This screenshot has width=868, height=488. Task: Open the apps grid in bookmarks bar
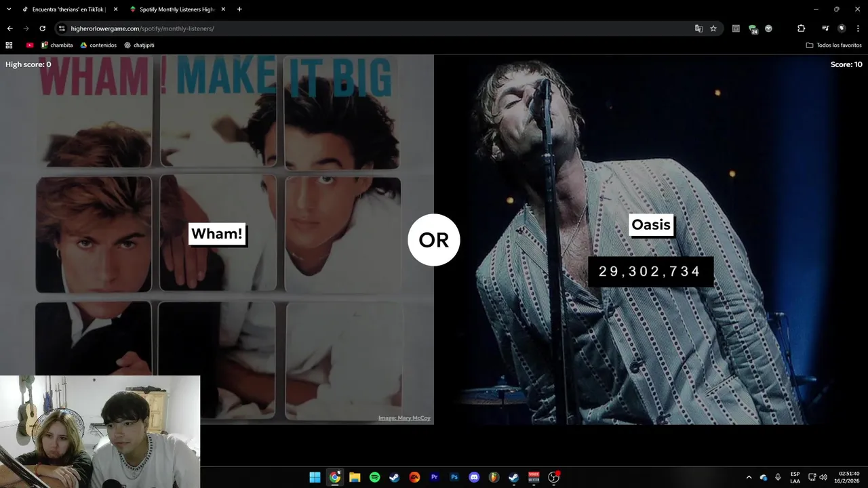tap(9, 45)
